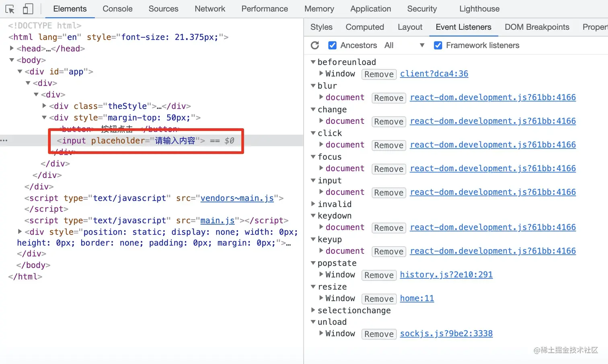Open the vendors~main.js script link
This screenshot has height=364, width=608.
point(237,198)
